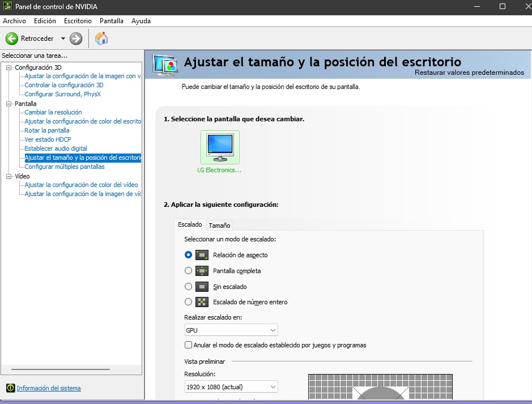The height and width of the screenshot is (404, 532).
Task: Click the Información del sistema icon
Action: point(10,388)
